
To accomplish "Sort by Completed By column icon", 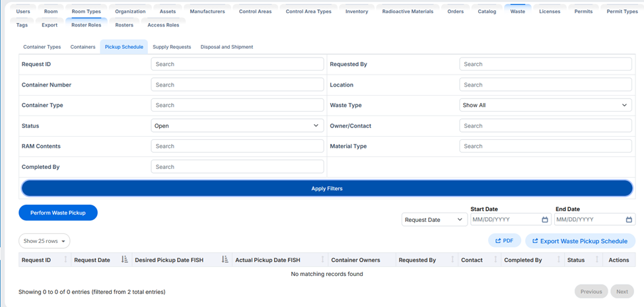I will point(559,260).
